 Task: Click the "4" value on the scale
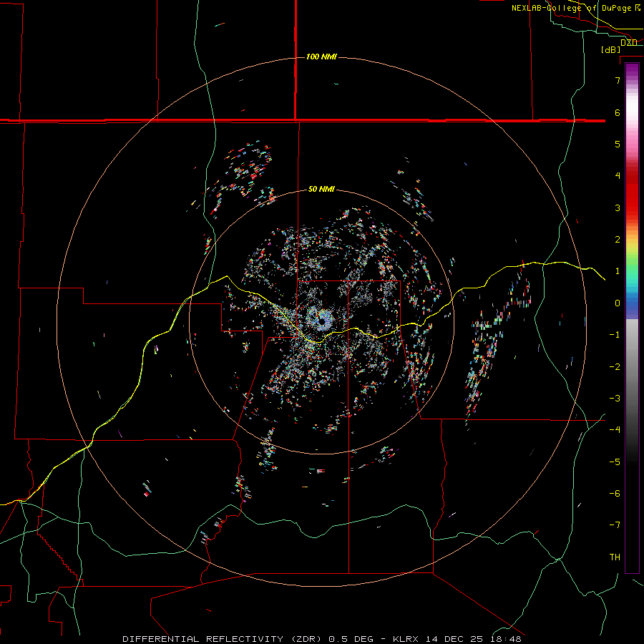(x=618, y=176)
